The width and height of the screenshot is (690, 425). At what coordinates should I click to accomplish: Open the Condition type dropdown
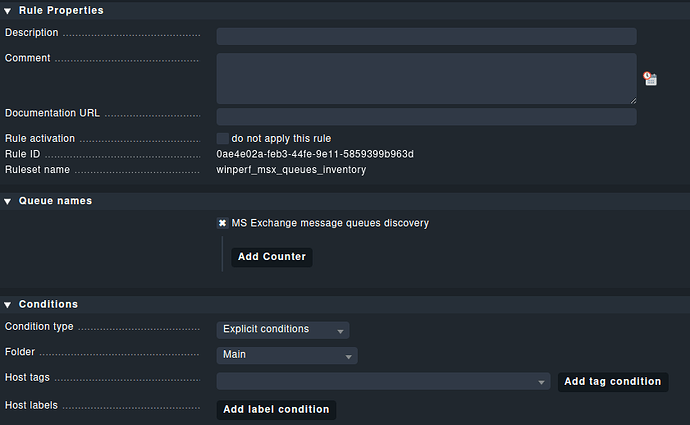click(x=283, y=330)
